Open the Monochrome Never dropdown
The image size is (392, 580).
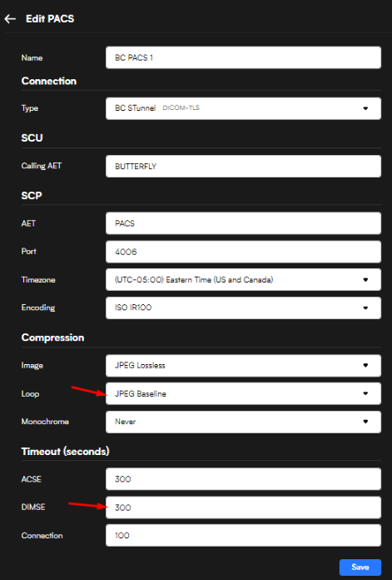(x=243, y=422)
